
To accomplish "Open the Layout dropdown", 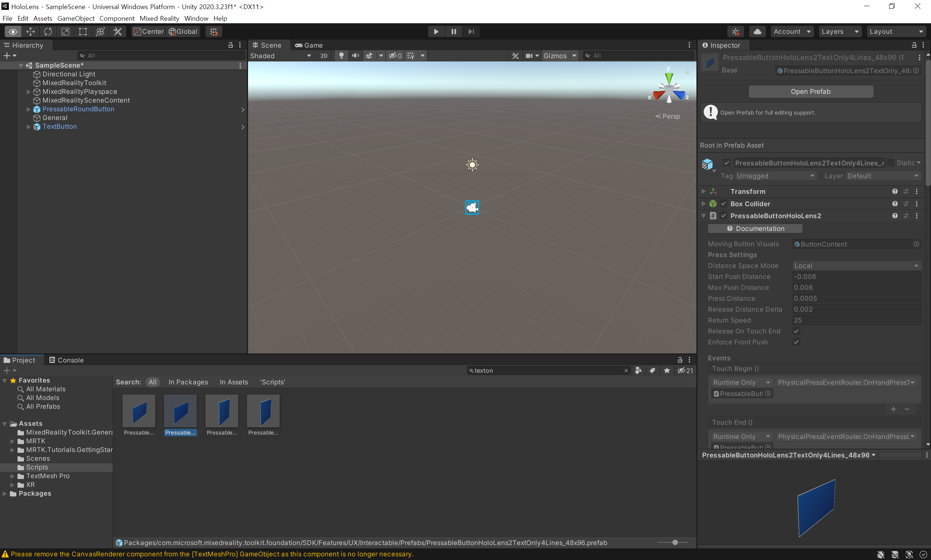I will tap(896, 32).
